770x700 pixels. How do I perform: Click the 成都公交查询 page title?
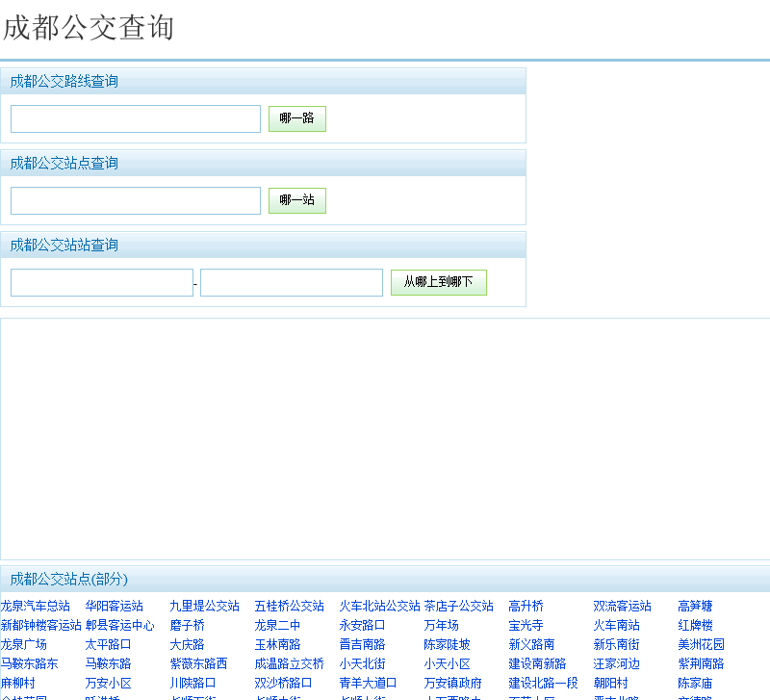click(x=89, y=28)
